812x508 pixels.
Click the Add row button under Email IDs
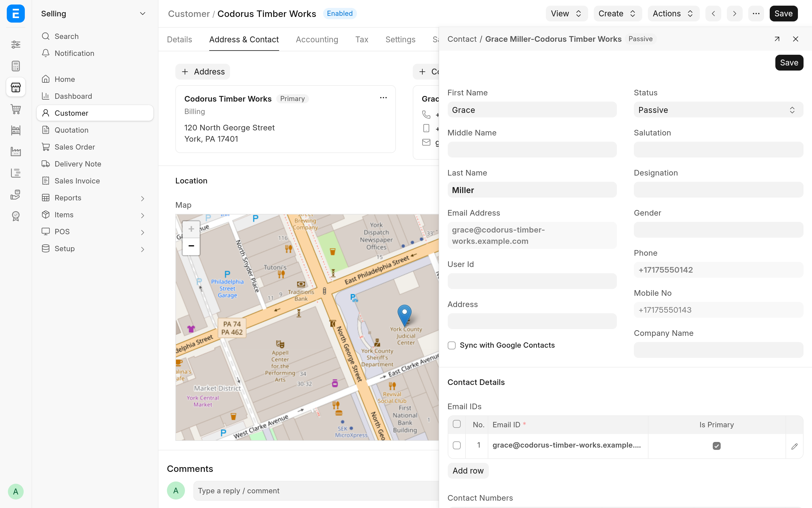(468, 470)
